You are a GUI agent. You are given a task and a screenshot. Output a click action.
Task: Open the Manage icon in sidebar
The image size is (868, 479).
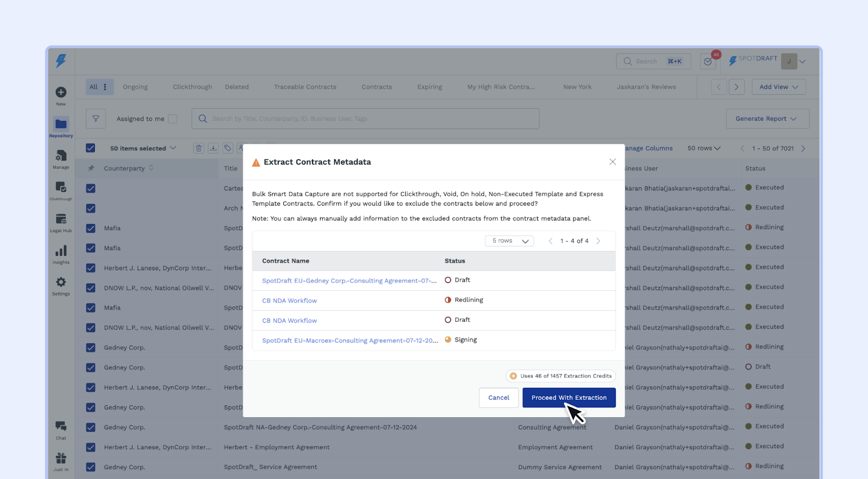coord(61,156)
